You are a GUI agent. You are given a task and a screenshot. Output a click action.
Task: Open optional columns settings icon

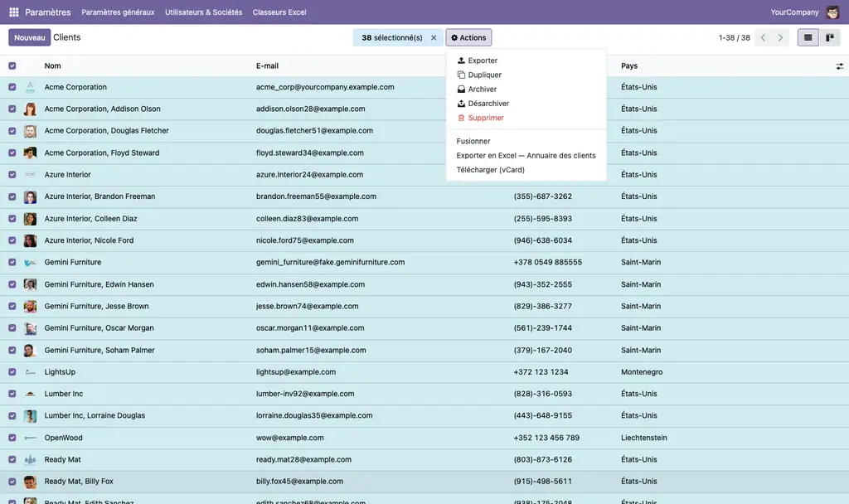839,66
